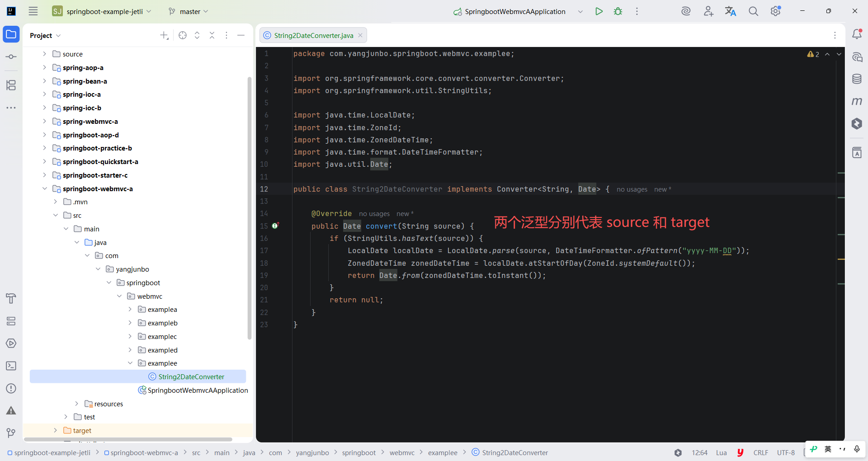The width and height of the screenshot is (868, 461).
Task: Open the Commit tool window
Action: point(11,57)
